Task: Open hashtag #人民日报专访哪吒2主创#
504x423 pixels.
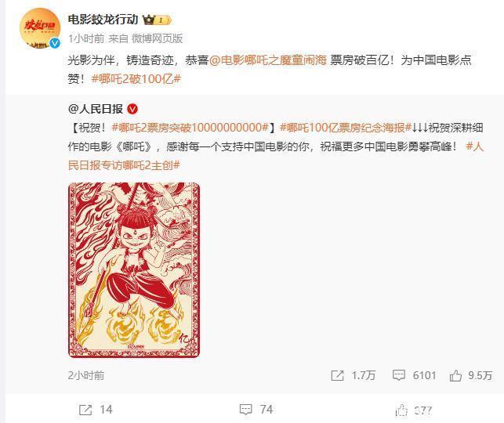Action: point(276,156)
